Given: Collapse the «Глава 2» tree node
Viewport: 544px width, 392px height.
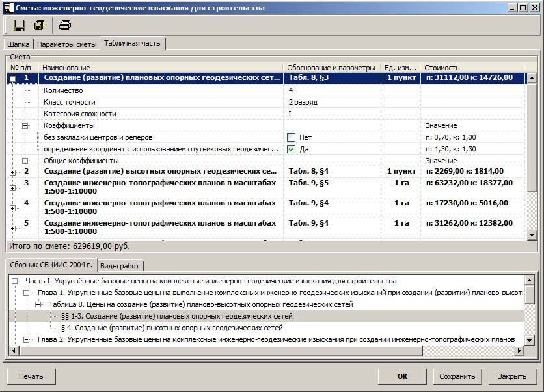Looking at the screenshot, I should point(27,339).
